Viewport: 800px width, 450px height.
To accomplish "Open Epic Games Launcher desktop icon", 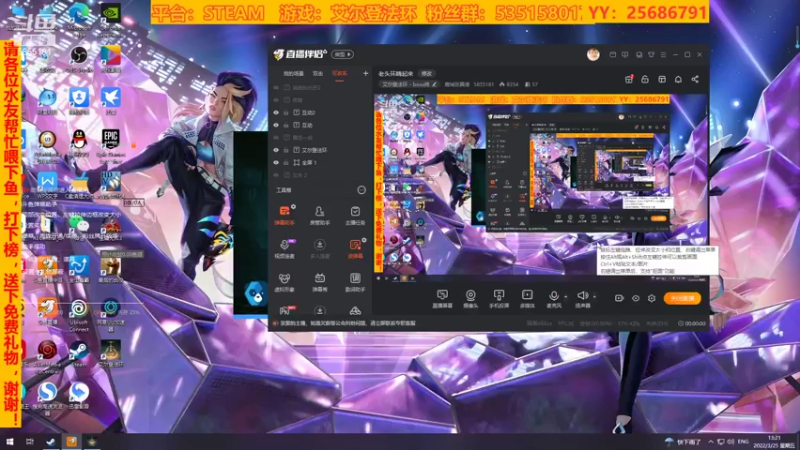I will pos(110,143).
